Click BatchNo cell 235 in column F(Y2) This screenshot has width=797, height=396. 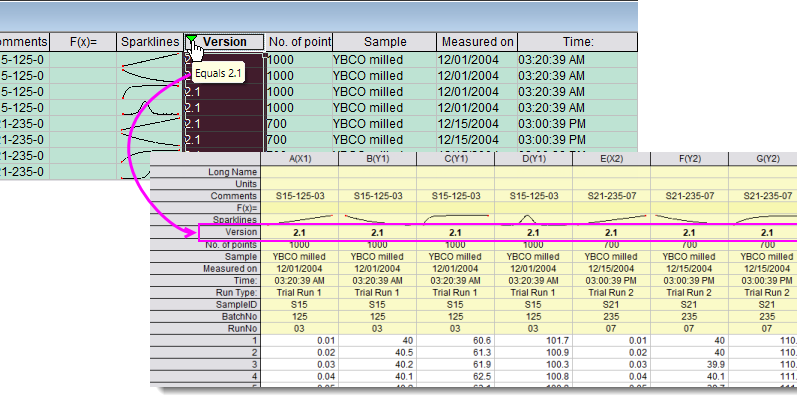pos(689,317)
